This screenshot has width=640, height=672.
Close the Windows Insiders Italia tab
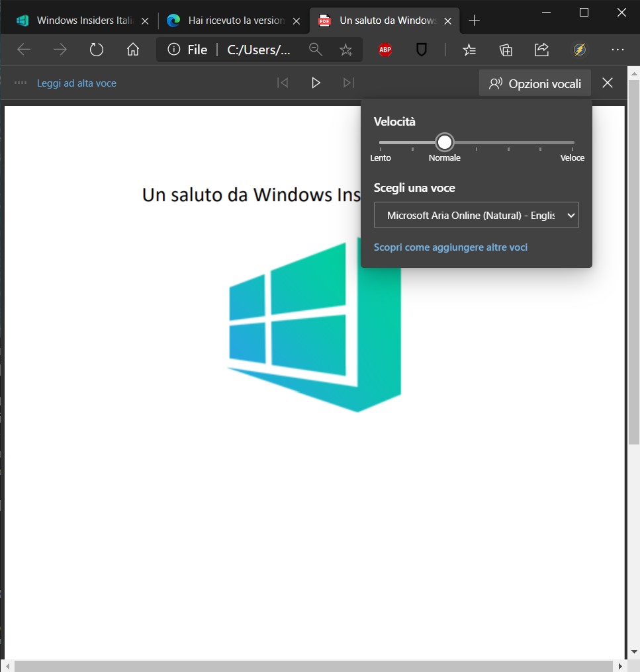point(145,21)
